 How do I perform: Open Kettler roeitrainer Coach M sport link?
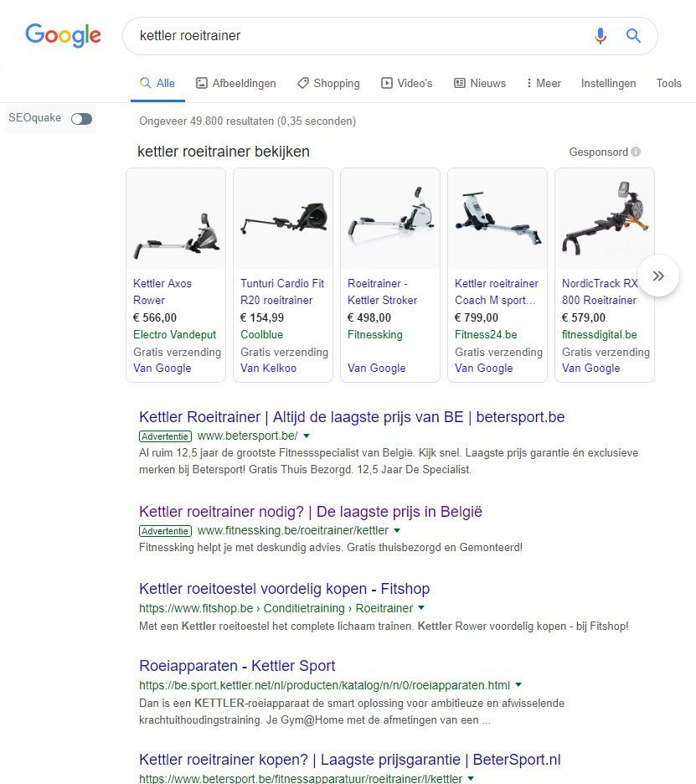click(497, 291)
